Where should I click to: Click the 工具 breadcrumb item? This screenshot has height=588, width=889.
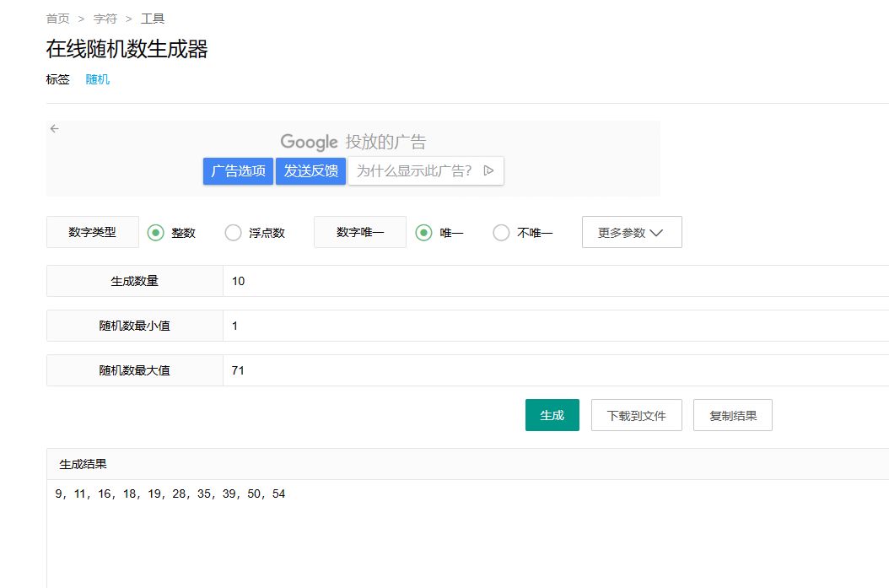153,19
